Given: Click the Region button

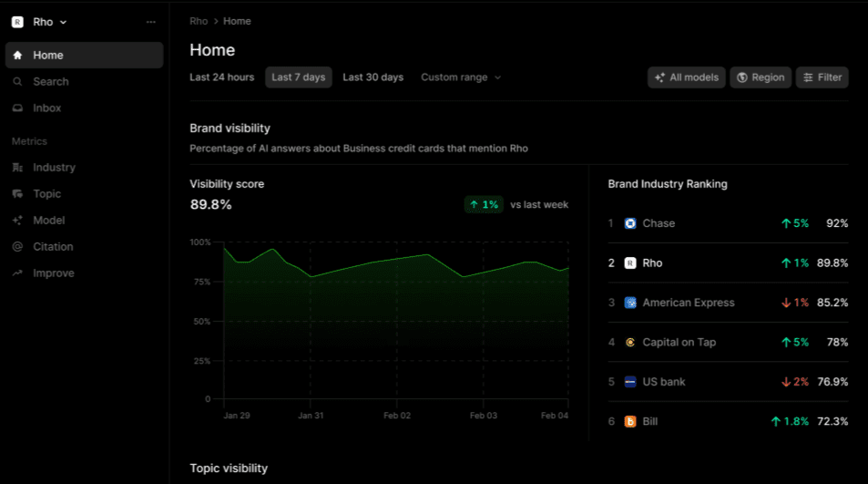Looking at the screenshot, I should click(761, 77).
